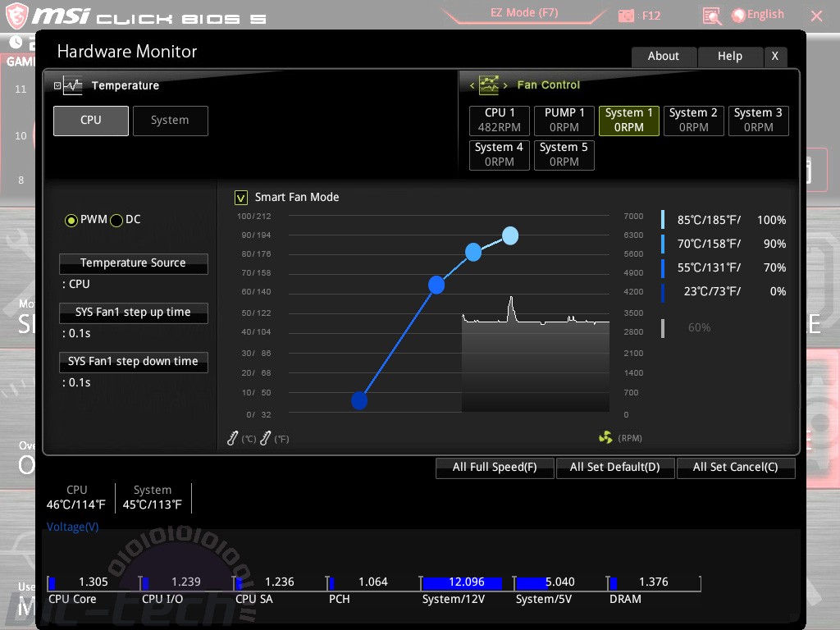This screenshot has height=630, width=840.
Task: Click the language globe icon
Action: point(738,16)
